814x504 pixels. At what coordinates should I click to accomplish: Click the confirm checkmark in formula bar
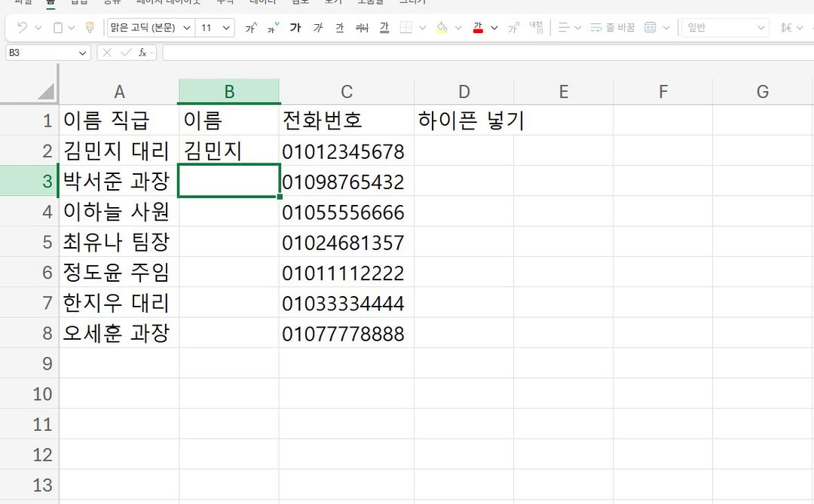click(126, 53)
